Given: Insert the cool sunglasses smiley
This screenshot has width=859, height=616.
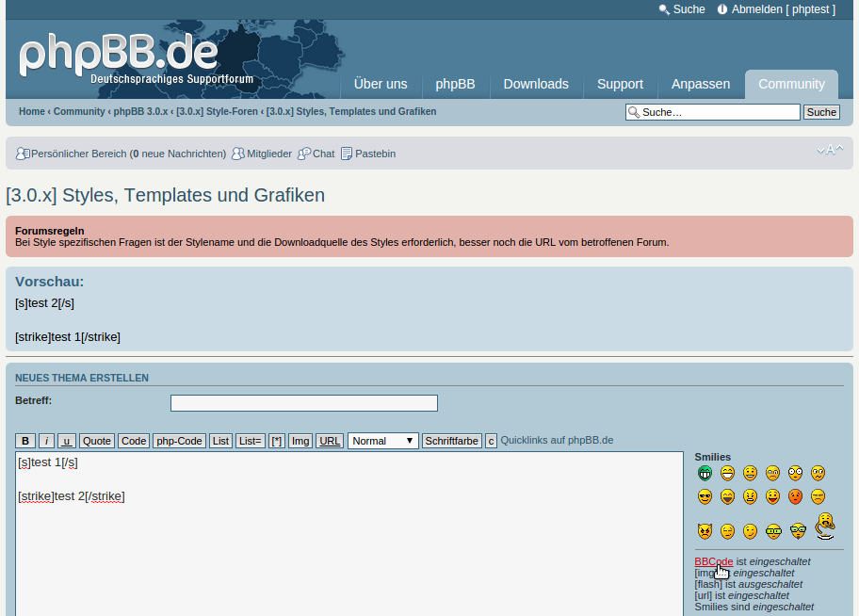Looking at the screenshot, I should 705,497.
